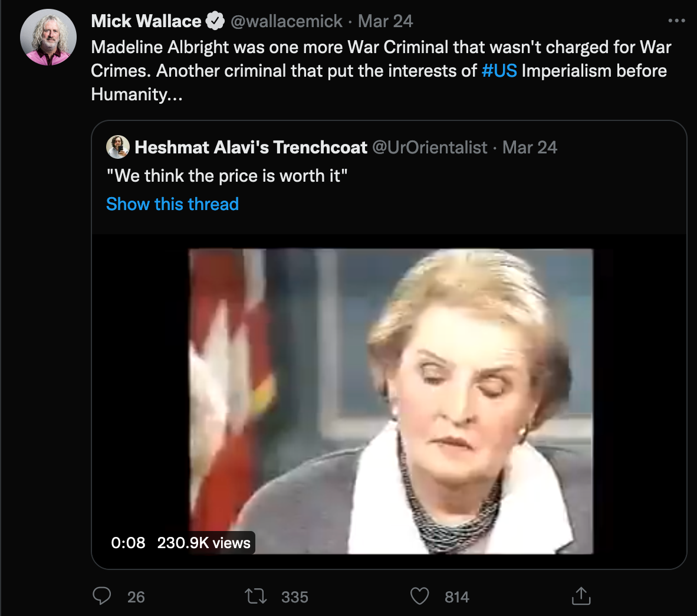Open the @wallacemick handle link

pyautogui.click(x=286, y=22)
